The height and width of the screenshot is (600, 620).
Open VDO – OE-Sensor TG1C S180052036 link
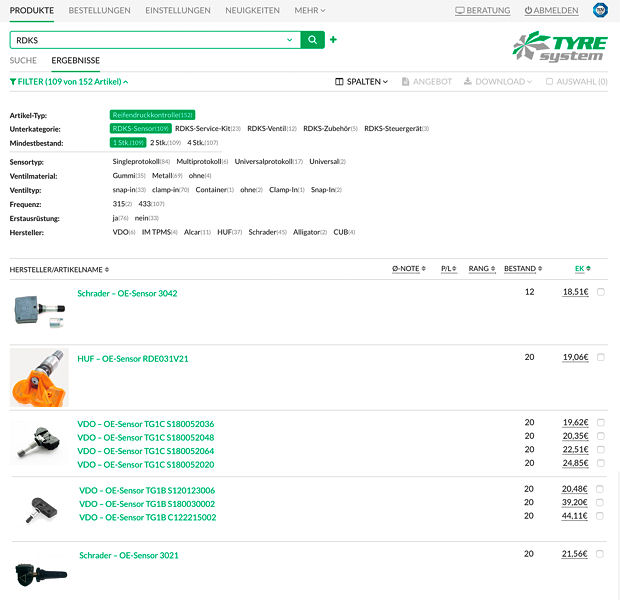146,424
